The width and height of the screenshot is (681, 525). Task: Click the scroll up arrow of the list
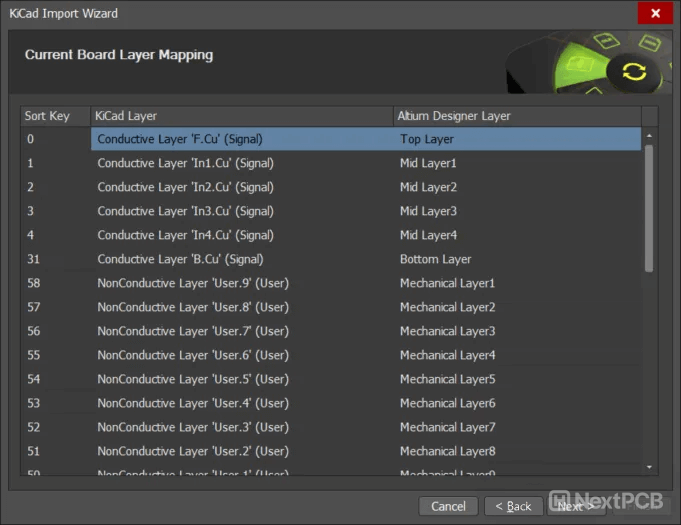click(649, 135)
